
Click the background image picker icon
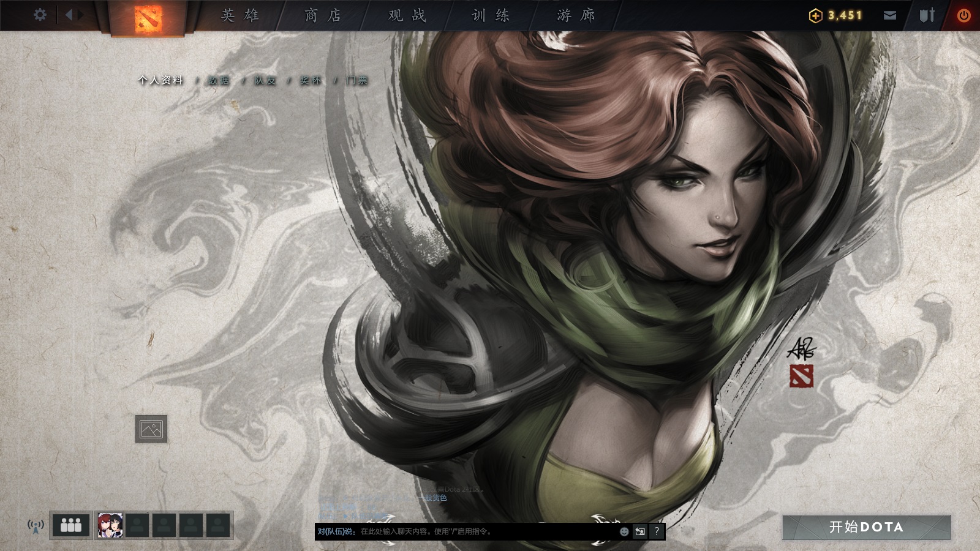point(151,430)
